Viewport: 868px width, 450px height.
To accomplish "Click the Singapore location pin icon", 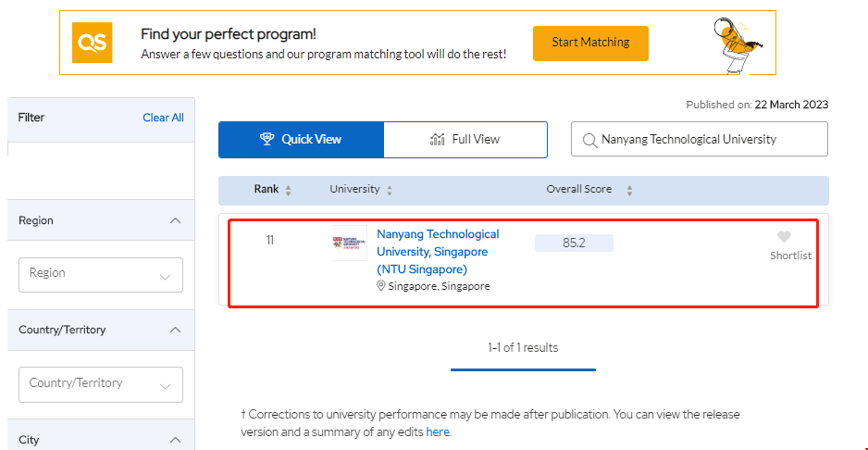I will click(381, 286).
